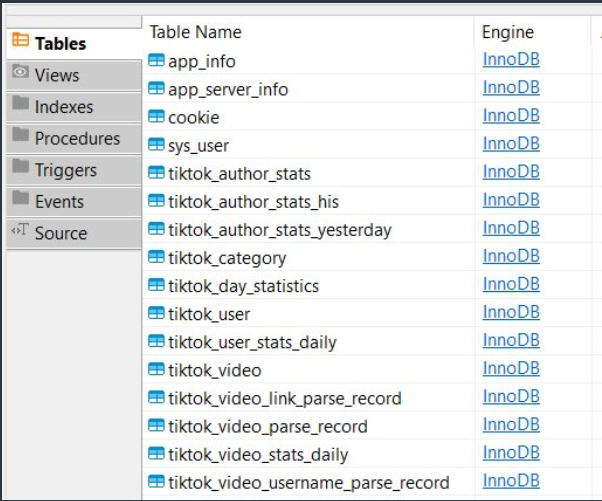Switch to the Views tab
This screenshot has height=501, width=602.
[x=74, y=75]
